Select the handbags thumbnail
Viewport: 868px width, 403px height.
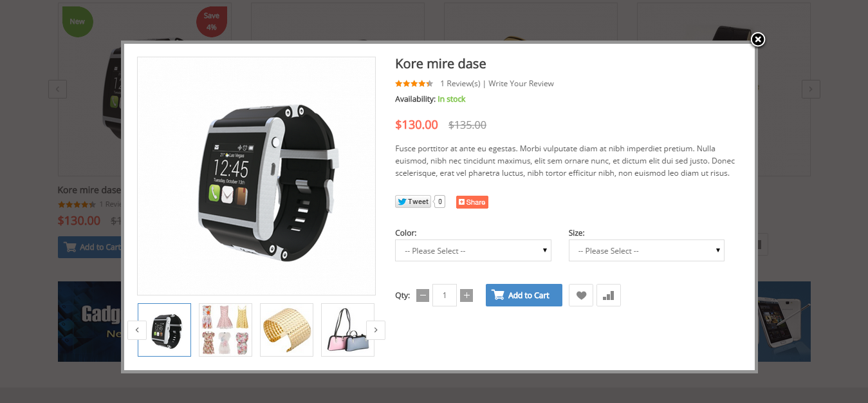[x=347, y=330]
